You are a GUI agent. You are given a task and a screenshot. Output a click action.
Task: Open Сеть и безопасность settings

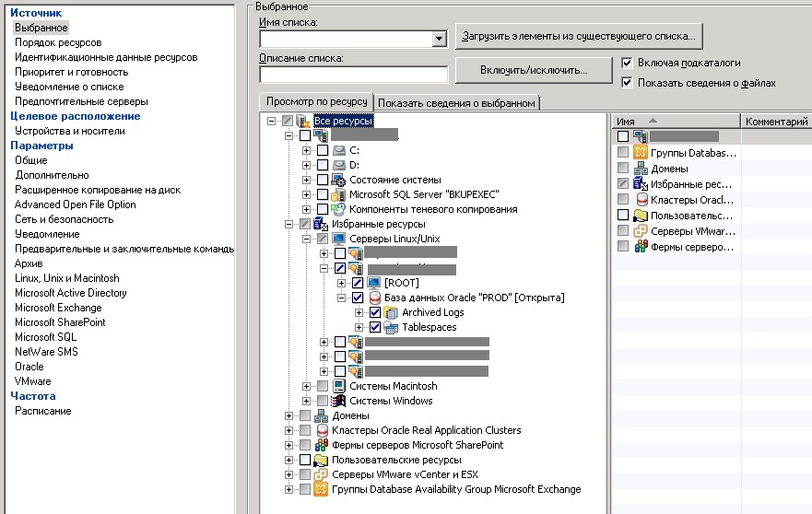tap(65, 219)
